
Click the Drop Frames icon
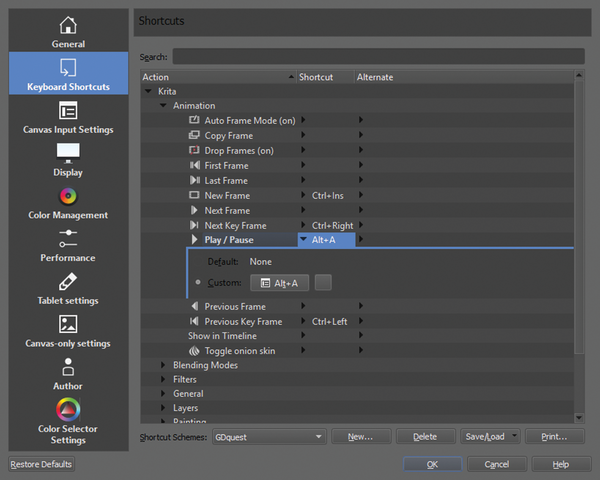coord(194,150)
